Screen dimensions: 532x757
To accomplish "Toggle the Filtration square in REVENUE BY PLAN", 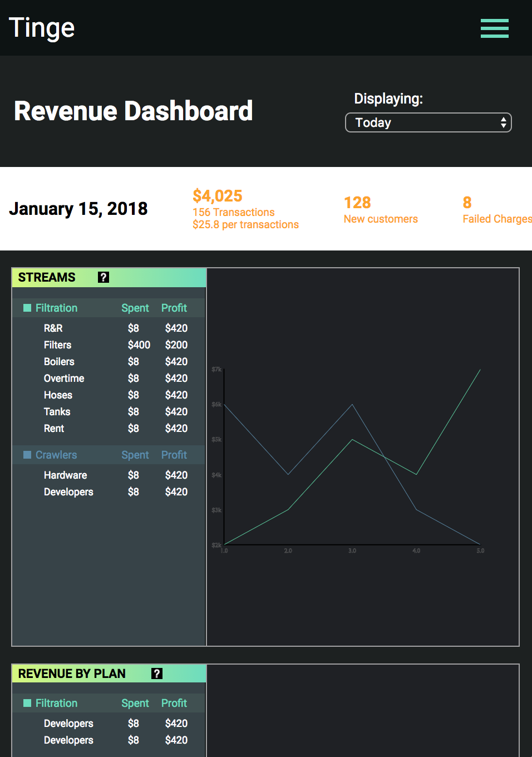I will tap(27, 703).
